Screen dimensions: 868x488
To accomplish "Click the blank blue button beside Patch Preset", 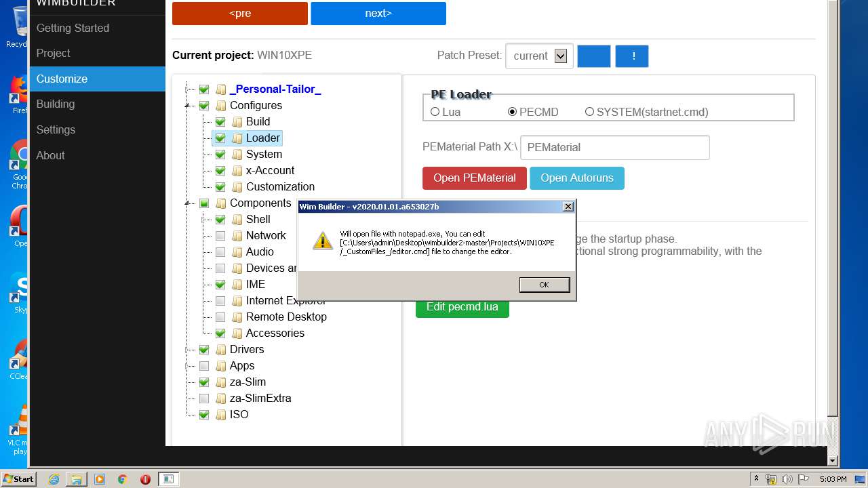I will pos(594,56).
